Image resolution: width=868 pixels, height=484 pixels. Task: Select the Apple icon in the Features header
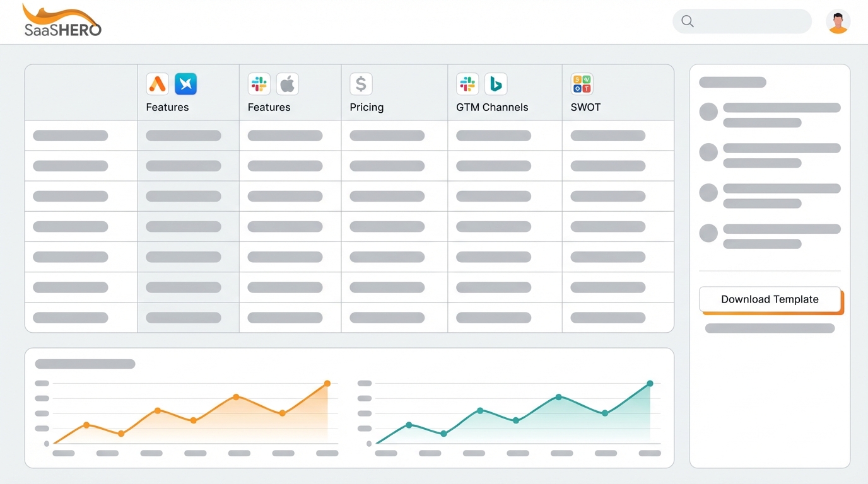pos(288,83)
